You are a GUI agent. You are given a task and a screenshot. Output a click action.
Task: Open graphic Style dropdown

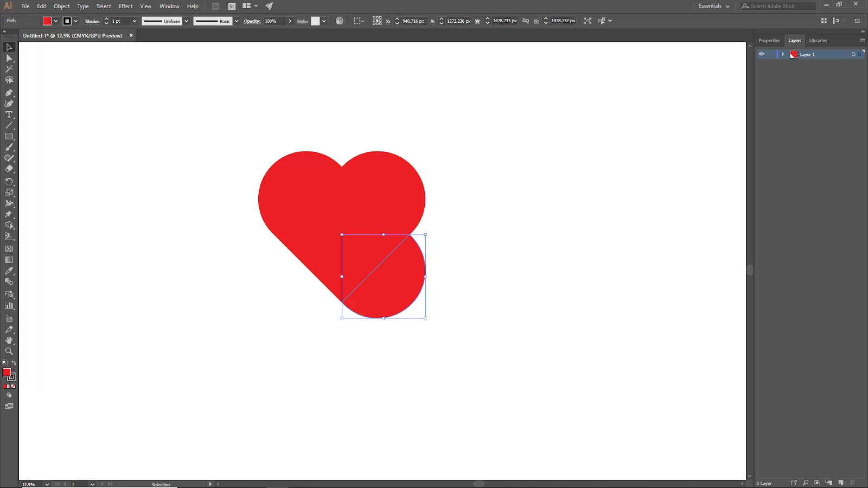pyautogui.click(x=324, y=21)
